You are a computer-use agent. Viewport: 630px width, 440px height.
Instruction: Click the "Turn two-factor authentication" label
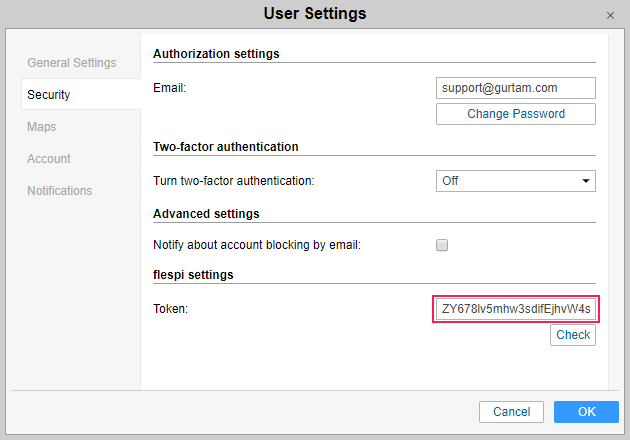click(233, 181)
